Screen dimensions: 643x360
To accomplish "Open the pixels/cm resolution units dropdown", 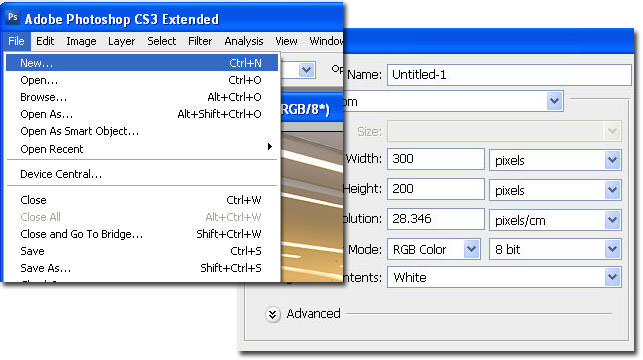I will pyautogui.click(x=555, y=220).
